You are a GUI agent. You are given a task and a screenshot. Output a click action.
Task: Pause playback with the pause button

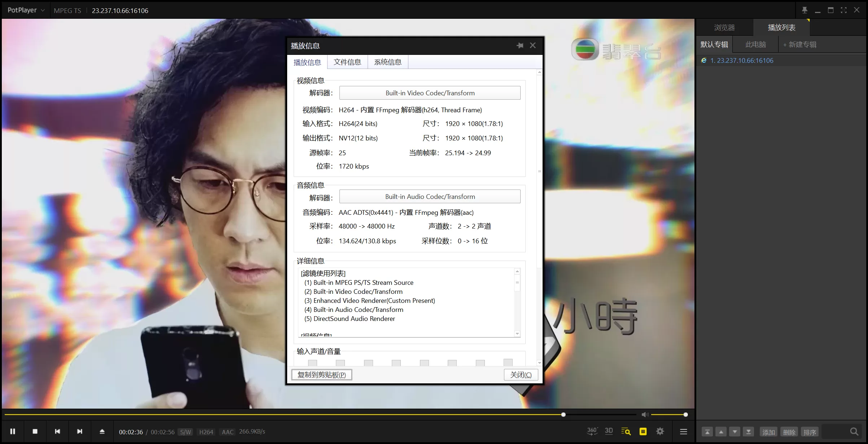(x=13, y=431)
